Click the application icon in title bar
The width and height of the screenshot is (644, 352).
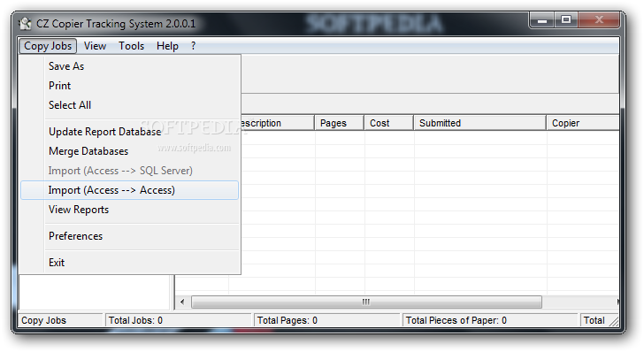[x=25, y=23]
